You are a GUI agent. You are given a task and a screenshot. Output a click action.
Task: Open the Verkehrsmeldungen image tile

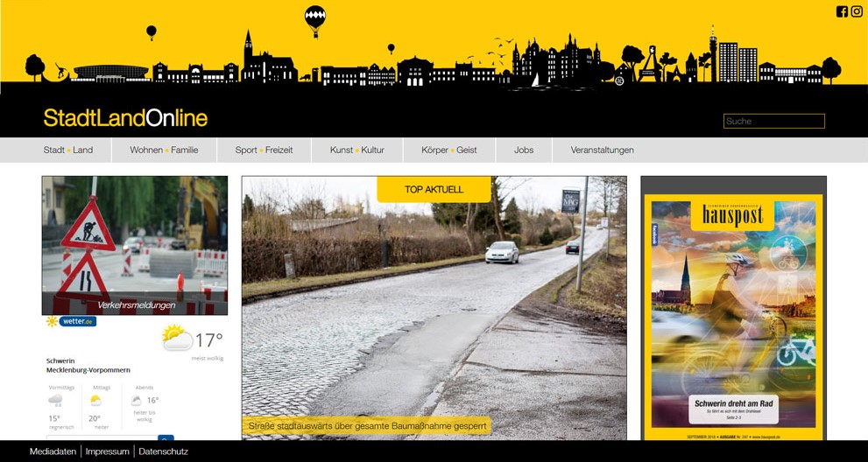135,245
